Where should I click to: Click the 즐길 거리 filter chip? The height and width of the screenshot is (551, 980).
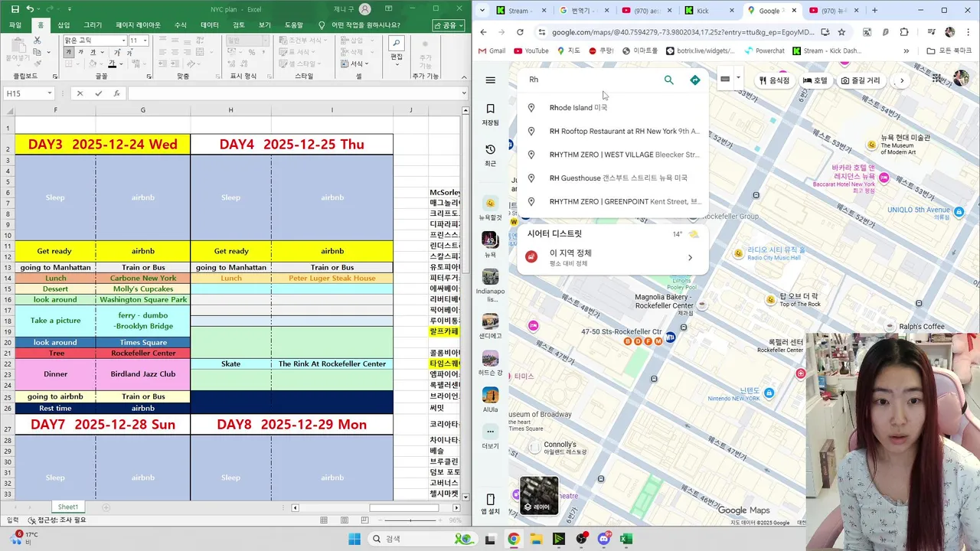(861, 80)
